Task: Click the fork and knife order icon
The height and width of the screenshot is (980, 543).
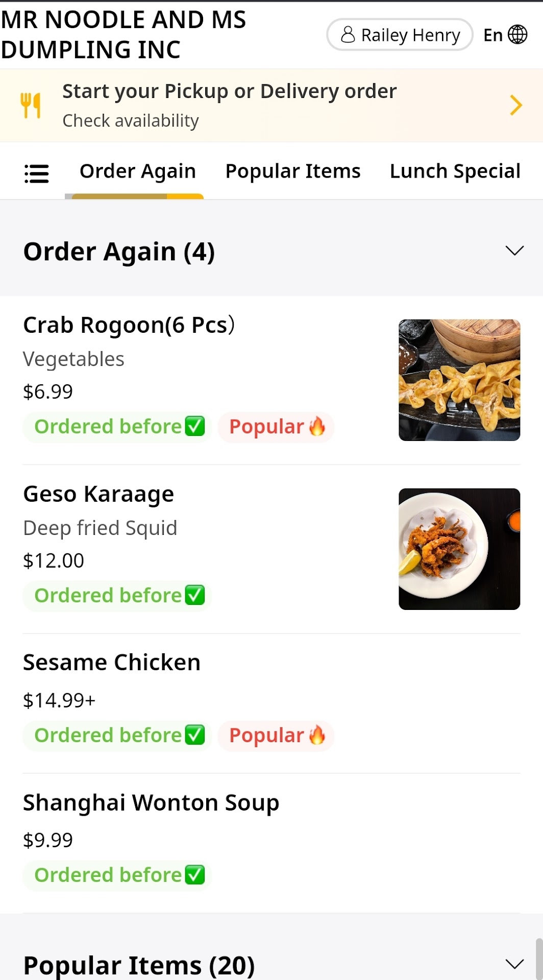Action: pyautogui.click(x=31, y=105)
